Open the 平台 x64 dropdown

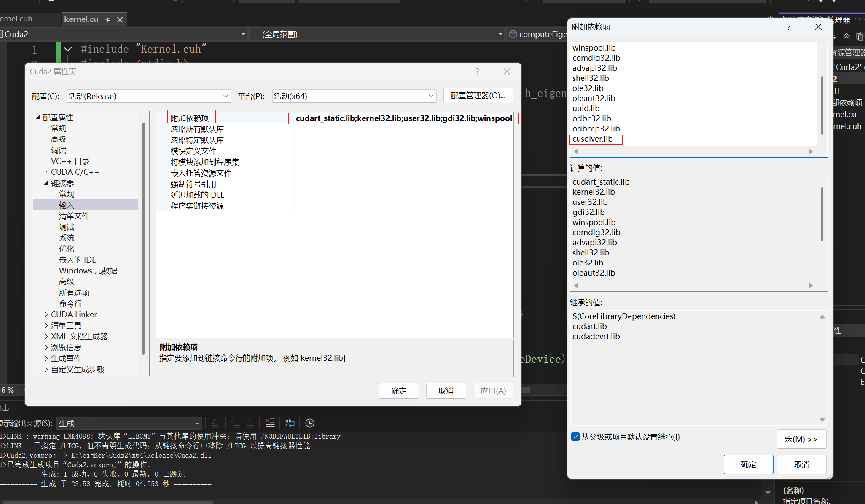click(x=353, y=96)
